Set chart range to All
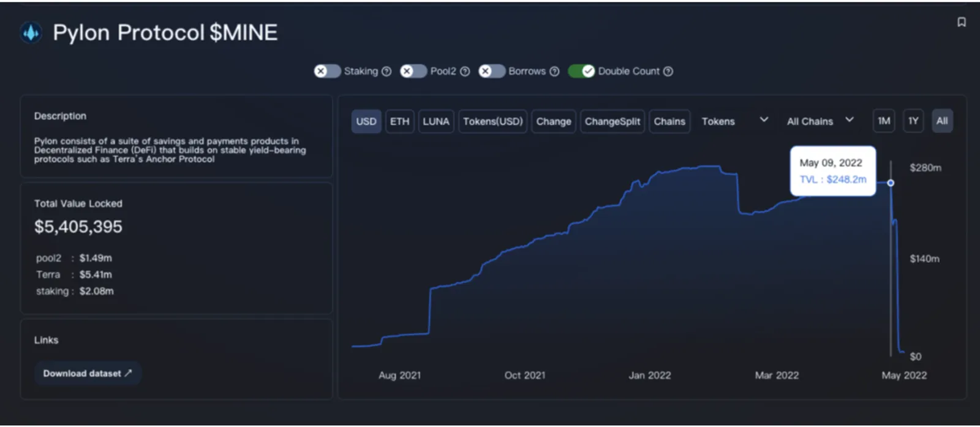The width and height of the screenshot is (980, 427). [x=942, y=121]
